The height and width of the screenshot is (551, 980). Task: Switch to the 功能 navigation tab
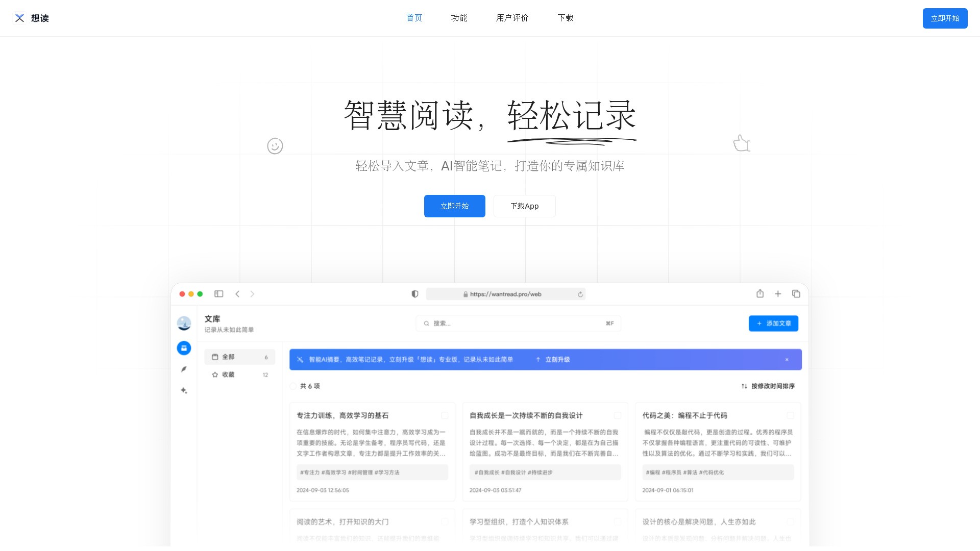[459, 18]
